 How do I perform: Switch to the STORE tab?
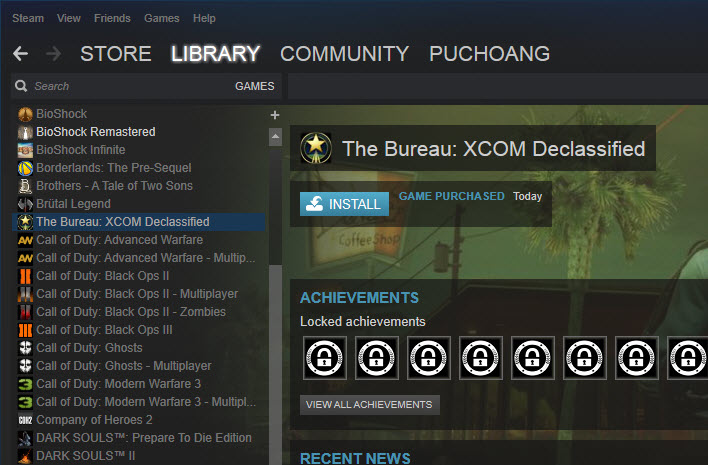(116, 54)
